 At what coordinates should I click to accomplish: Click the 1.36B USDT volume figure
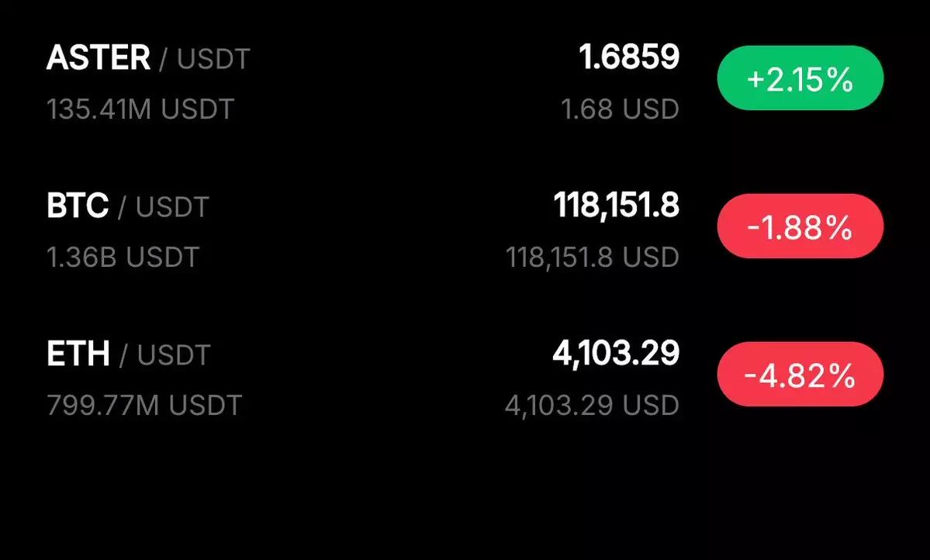123,257
